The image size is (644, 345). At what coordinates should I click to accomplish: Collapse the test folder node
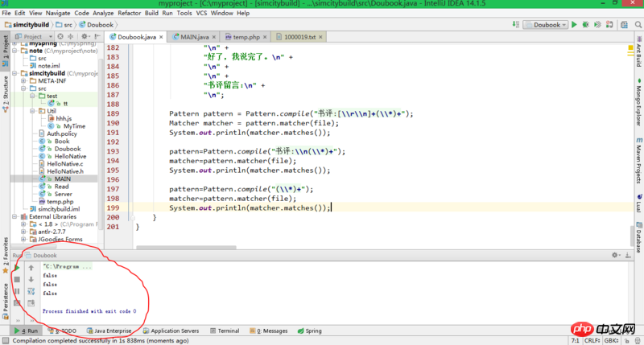(32, 96)
